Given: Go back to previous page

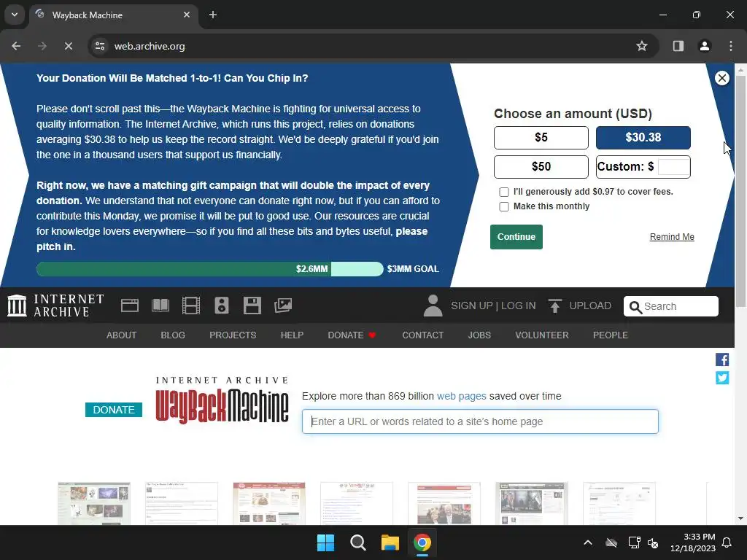Looking at the screenshot, I should [x=16, y=46].
